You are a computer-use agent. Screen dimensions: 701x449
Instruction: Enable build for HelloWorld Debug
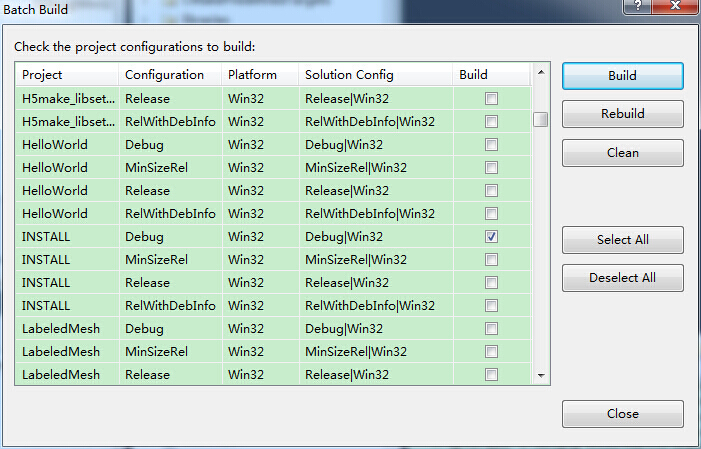coord(491,145)
